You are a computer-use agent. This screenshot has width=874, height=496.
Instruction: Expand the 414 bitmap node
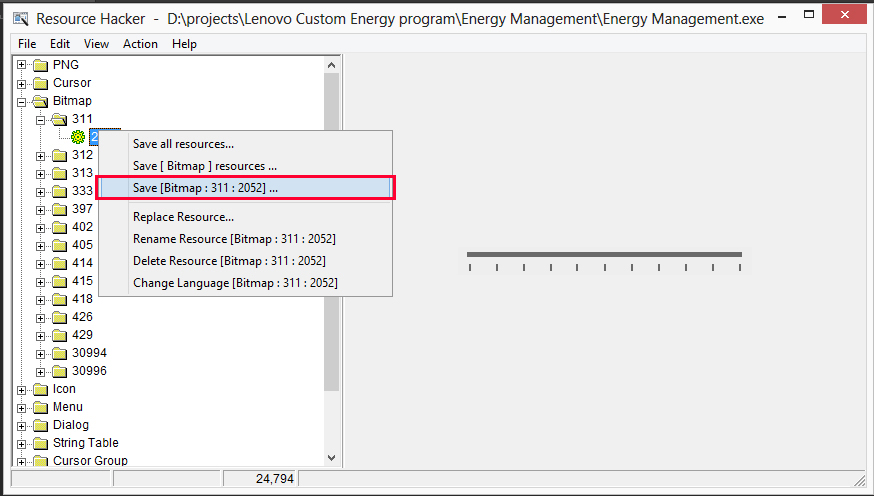pyautogui.click(x=41, y=264)
